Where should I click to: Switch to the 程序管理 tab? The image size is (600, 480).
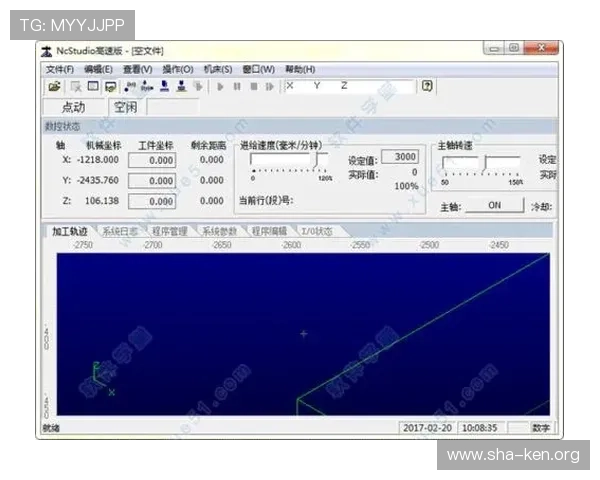point(170,231)
